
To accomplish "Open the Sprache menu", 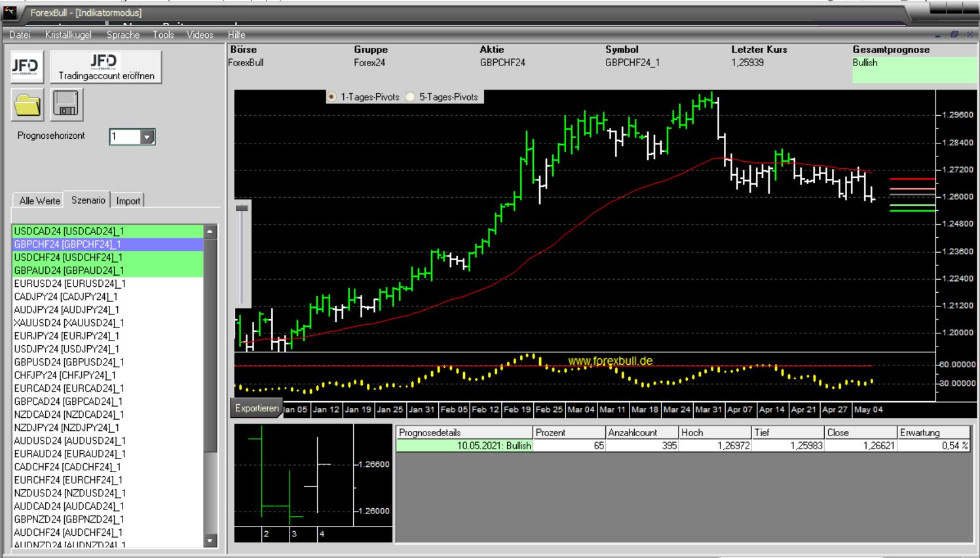I will pos(123,35).
